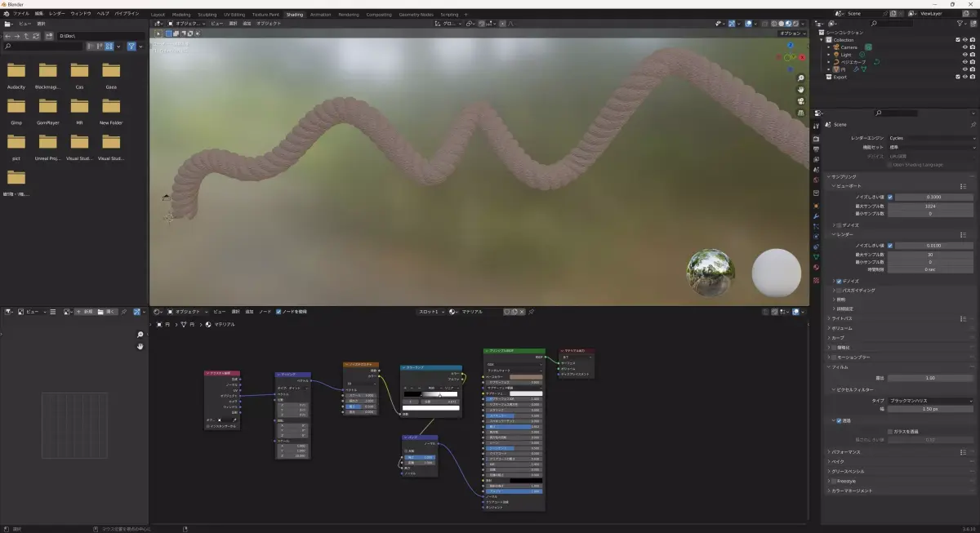Open the Unreal Proj folder
The image size is (980, 533).
click(48, 147)
